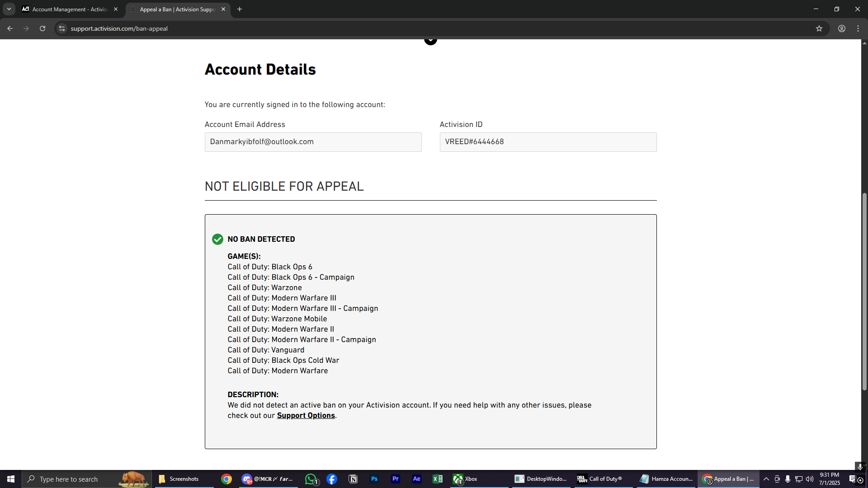
Task: Open Photoshop from the taskbar
Action: 374,479
